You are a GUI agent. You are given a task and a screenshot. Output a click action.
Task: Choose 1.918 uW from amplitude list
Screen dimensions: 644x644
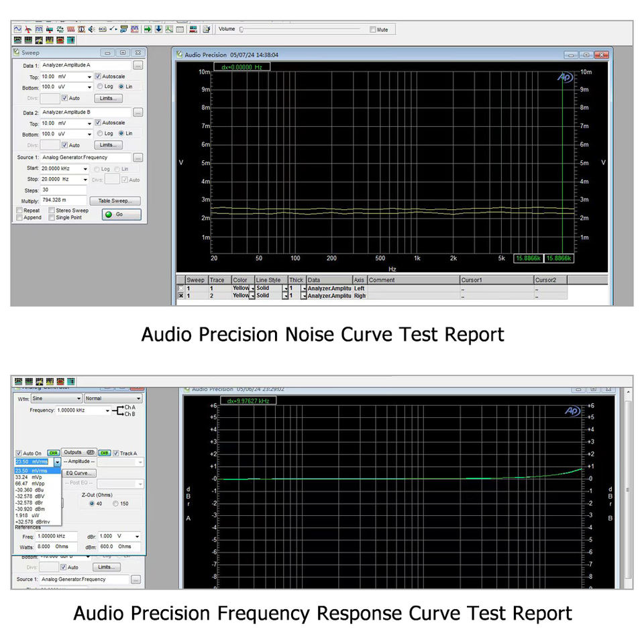(x=38, y=515)
